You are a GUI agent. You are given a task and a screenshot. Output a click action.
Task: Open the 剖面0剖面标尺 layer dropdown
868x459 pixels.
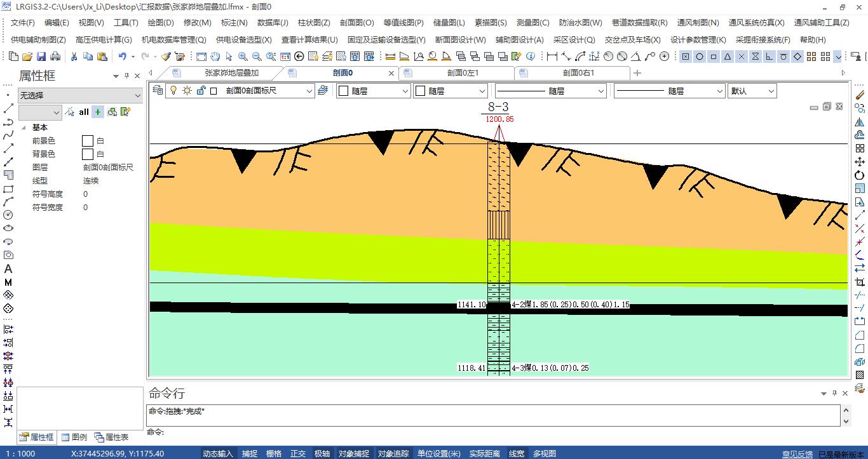coord(309,91)
